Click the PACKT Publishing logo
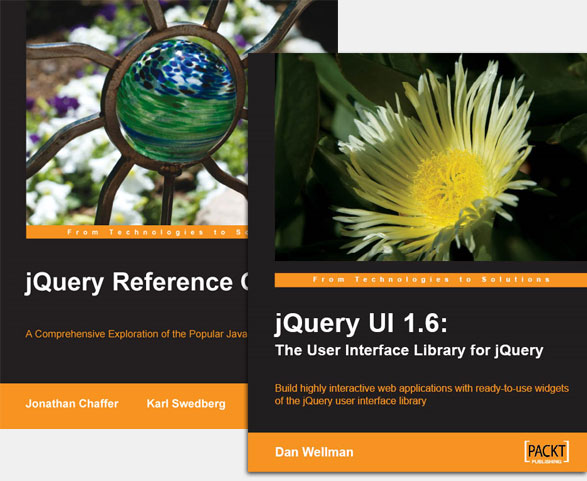Screen dimensions: 587x481 [547, 452]
